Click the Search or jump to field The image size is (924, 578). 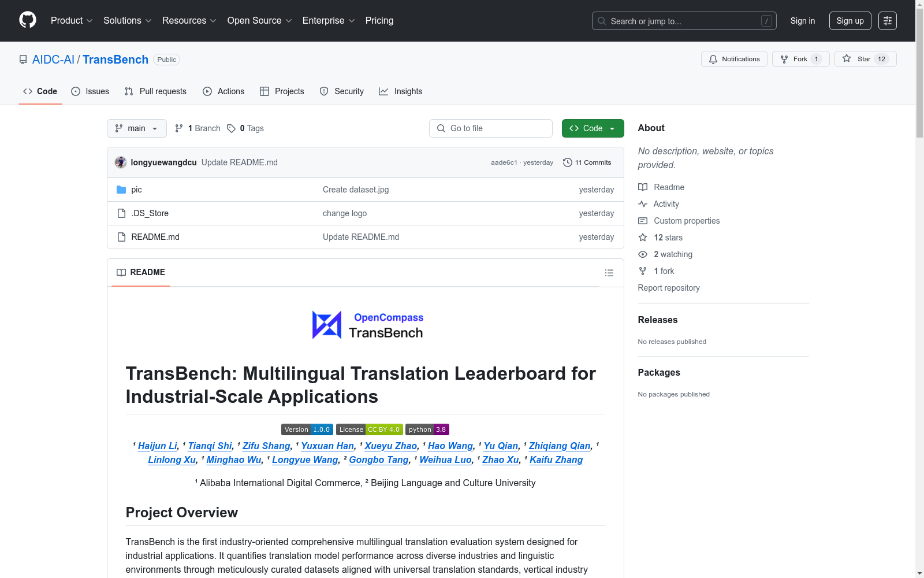point(684,21)
